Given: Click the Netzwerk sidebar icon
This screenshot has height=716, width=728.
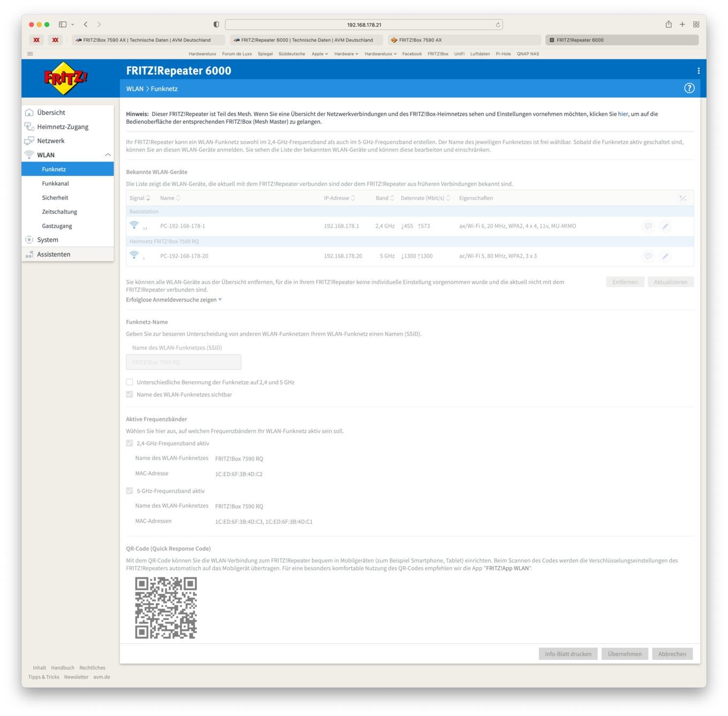Looking at the screenshot, I should pyautogui.click(x=29, y=141).
